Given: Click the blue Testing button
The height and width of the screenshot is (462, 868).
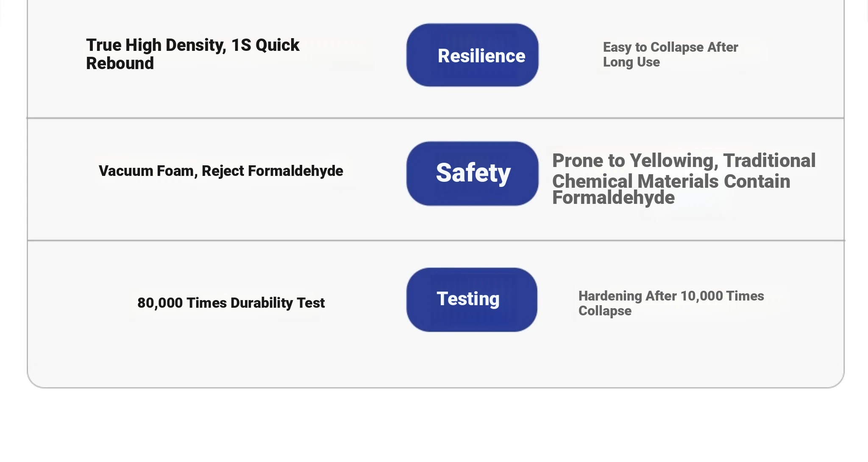Looking at the screenshot, I should pos(472,299).
